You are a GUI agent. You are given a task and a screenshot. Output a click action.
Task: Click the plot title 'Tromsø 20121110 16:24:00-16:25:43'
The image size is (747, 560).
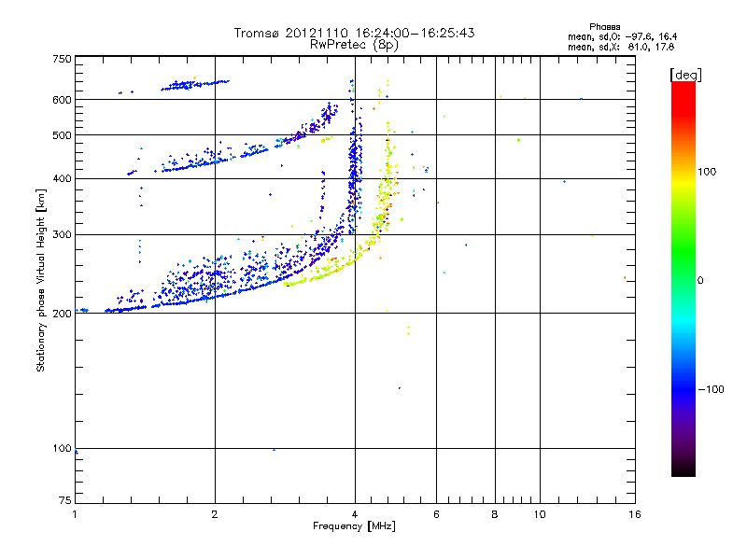click(354, 33)
